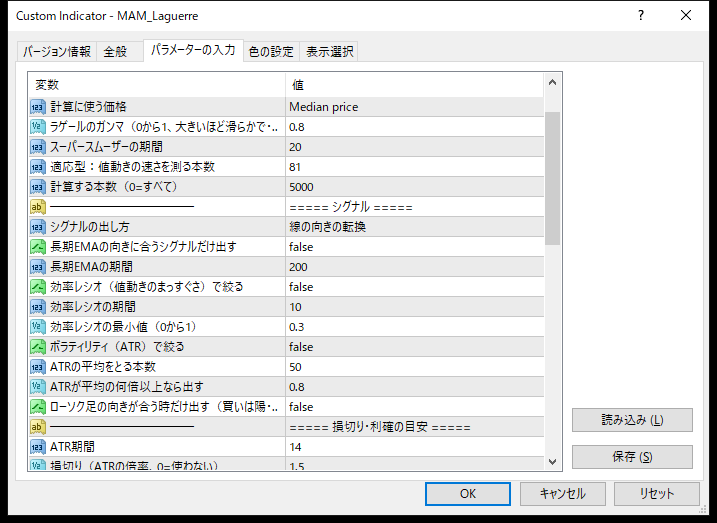Click the 変数 column header
The width and height of the screenshot is (717, 523).
[157, 85]
